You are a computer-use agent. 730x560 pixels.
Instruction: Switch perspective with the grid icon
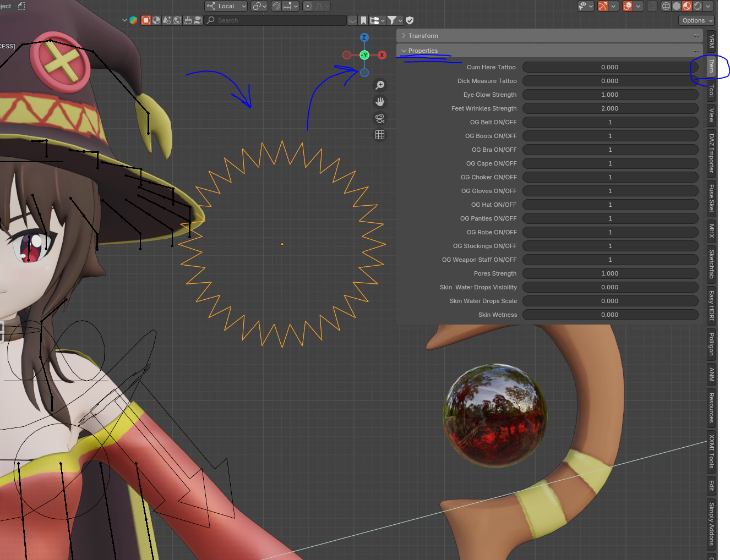pyautogui.click(x=380, y=135)
